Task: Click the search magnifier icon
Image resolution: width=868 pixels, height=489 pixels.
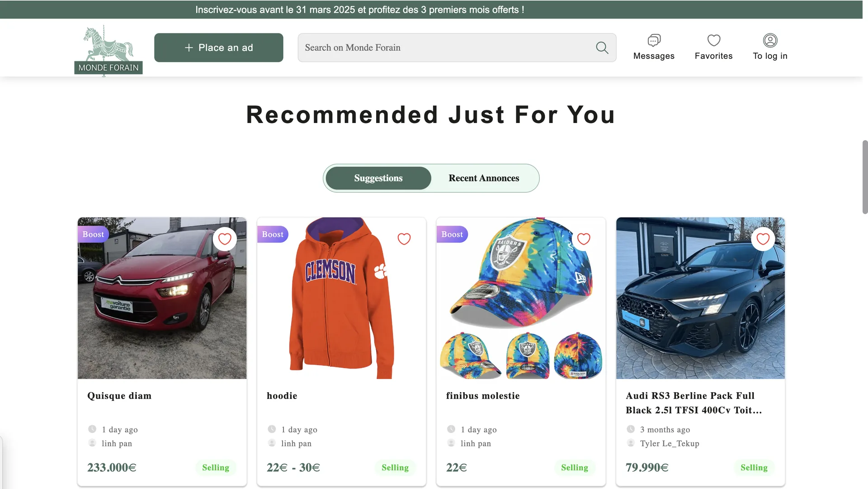Action: tap(602, 47)
